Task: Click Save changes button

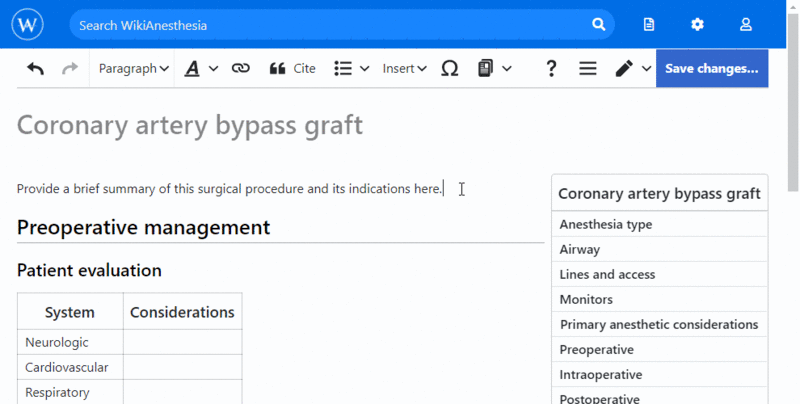Action: (711, 68)
